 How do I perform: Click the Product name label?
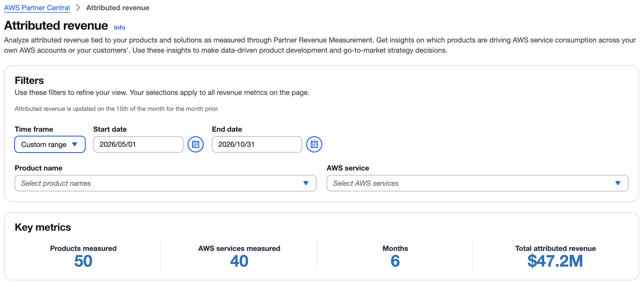(x=39, y=168)
